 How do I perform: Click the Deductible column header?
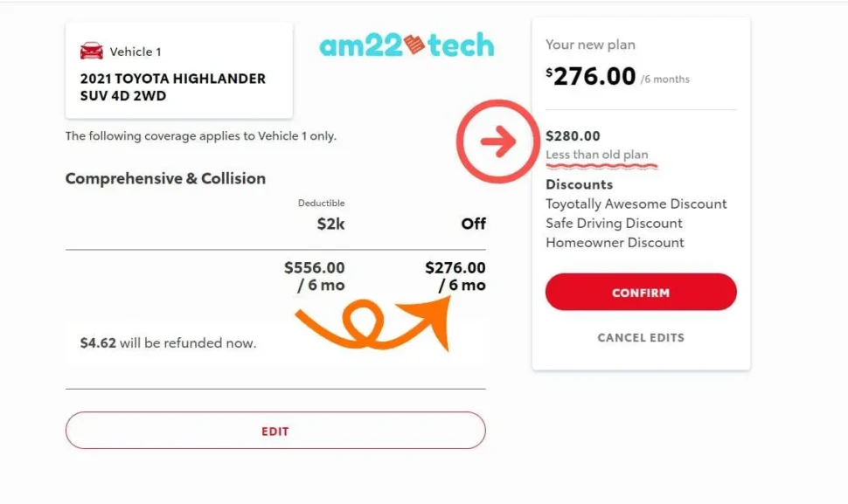tap(321, 202)
